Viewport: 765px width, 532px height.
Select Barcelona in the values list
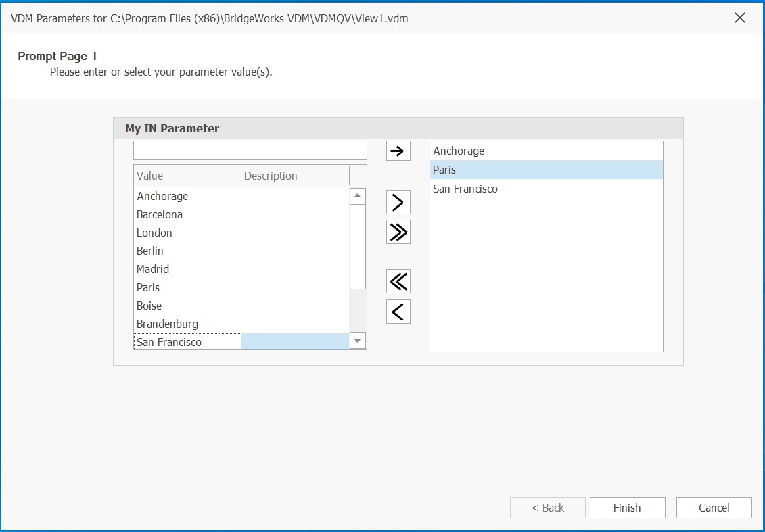click(241, 214)
